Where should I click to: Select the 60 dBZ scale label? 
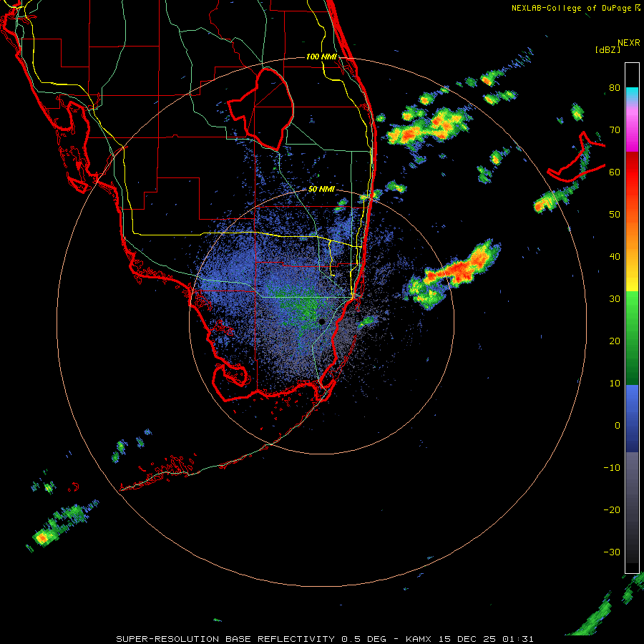click(x=615, y=172)
